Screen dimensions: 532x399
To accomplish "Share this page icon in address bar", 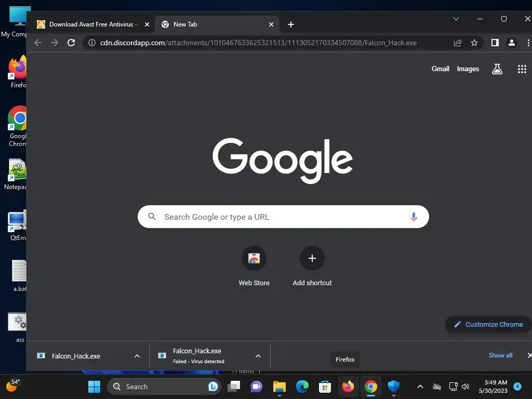I will [458, 43].
